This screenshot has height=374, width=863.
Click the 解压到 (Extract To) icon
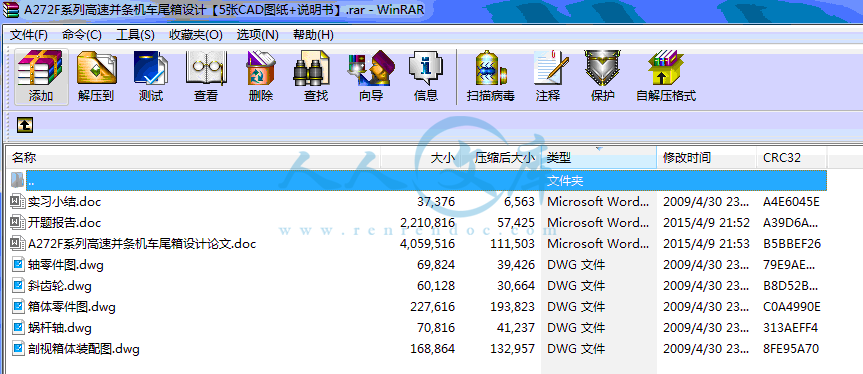click(x=96, y=68)
